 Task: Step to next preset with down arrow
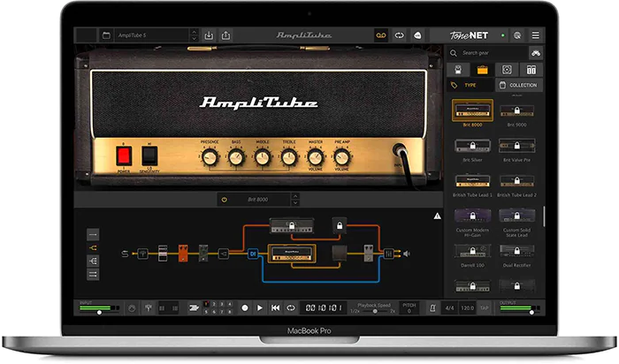click(x=194, y=39)
